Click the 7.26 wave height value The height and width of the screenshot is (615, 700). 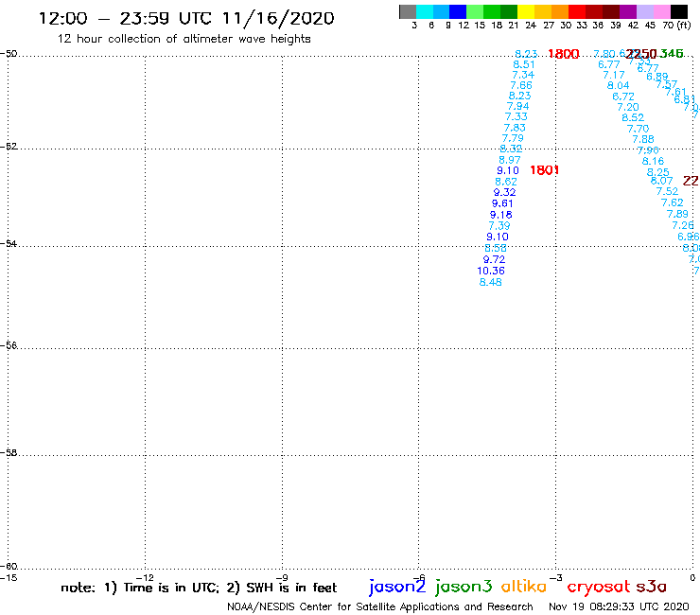pos(683,225)
